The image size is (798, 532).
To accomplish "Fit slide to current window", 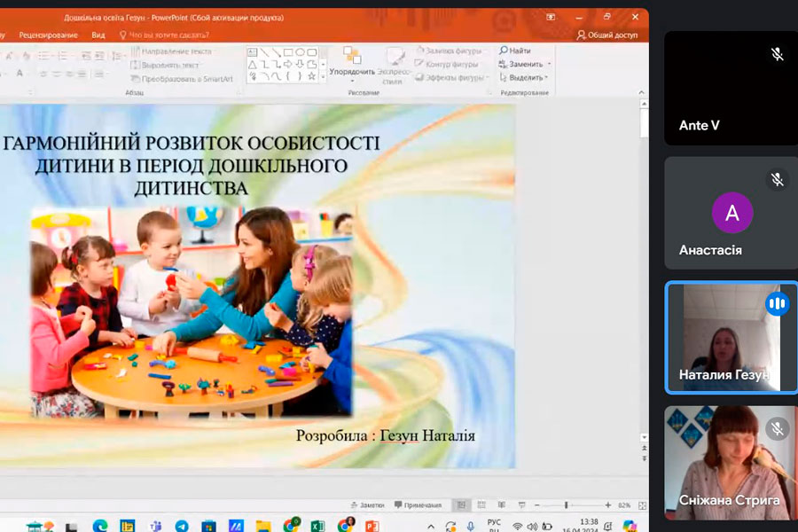I will pos(642,505).
